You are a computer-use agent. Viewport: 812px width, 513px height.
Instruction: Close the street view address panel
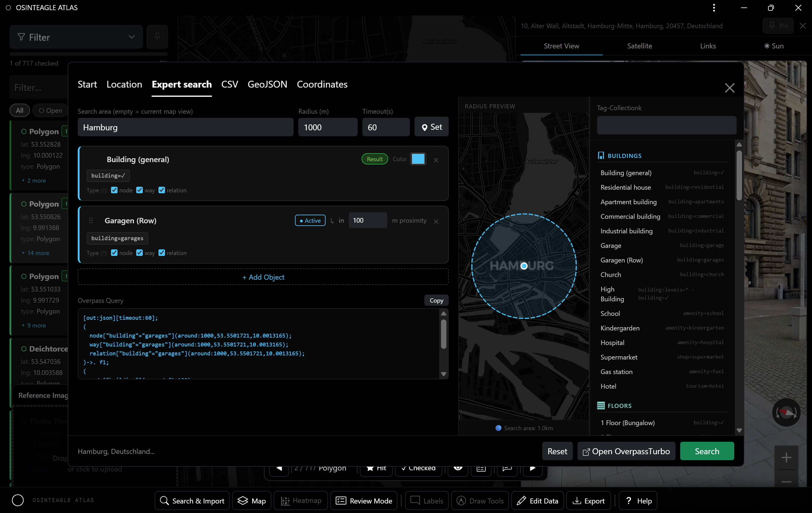click(x=803, y=26)
